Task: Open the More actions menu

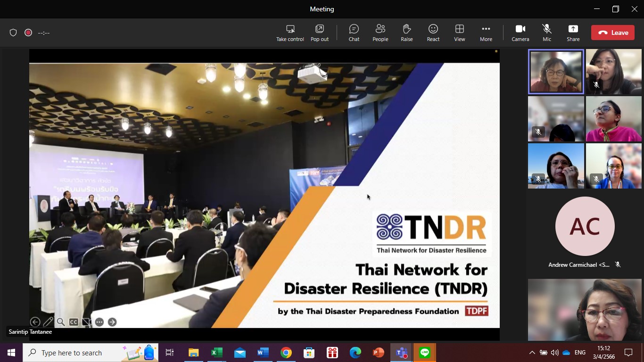Action: [486, 33]
